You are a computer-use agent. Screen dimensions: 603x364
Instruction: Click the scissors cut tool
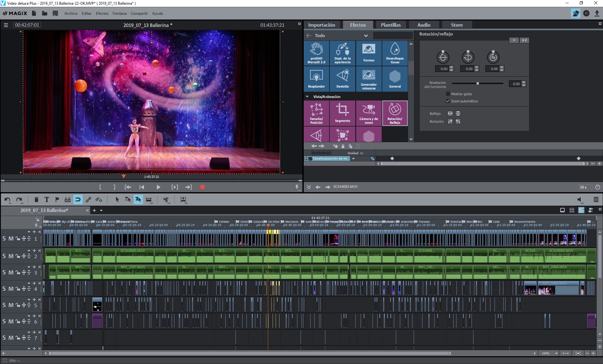[x=166, y=199]
